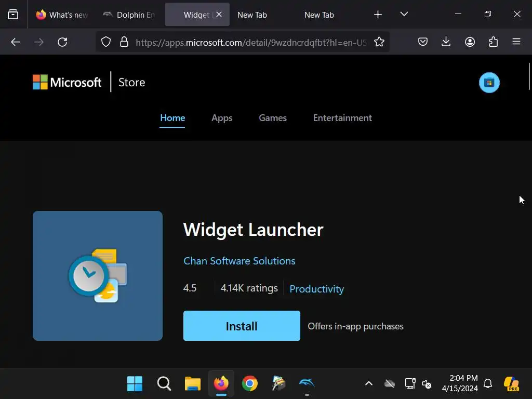The width and height of the screenshot is (532, 399).
Task: Open extensions puzzle icon
Action: pyautogui.click(x=494, y=42)
